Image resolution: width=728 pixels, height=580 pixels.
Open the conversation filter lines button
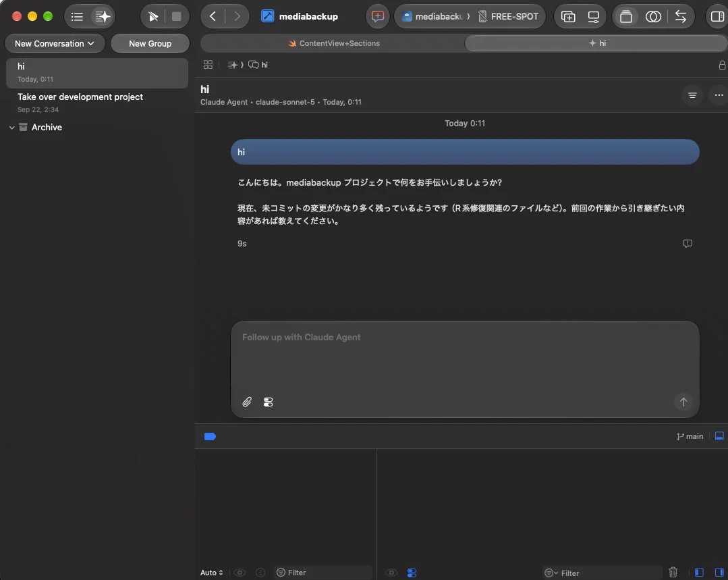[692, 95]
